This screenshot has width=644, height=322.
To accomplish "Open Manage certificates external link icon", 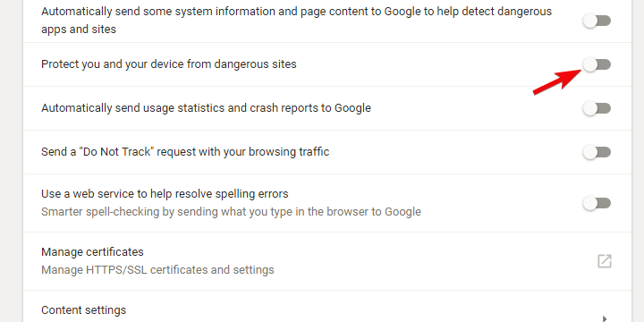I will (x=604, y=261).
